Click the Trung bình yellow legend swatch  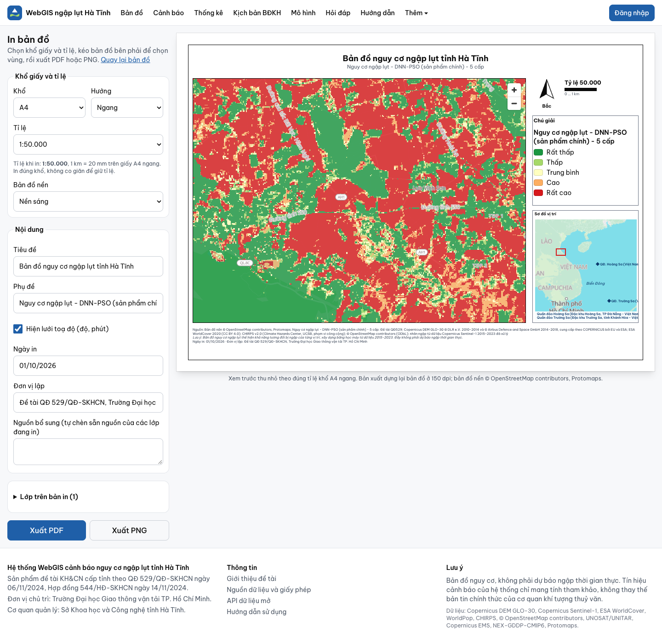pos(538,172)
